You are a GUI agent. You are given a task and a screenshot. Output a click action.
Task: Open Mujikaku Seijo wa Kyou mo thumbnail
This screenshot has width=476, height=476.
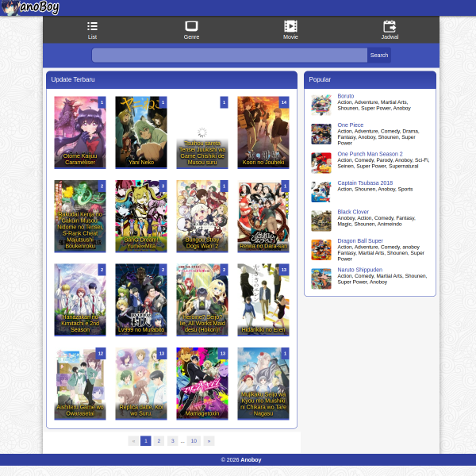click(x=263, y=384)
